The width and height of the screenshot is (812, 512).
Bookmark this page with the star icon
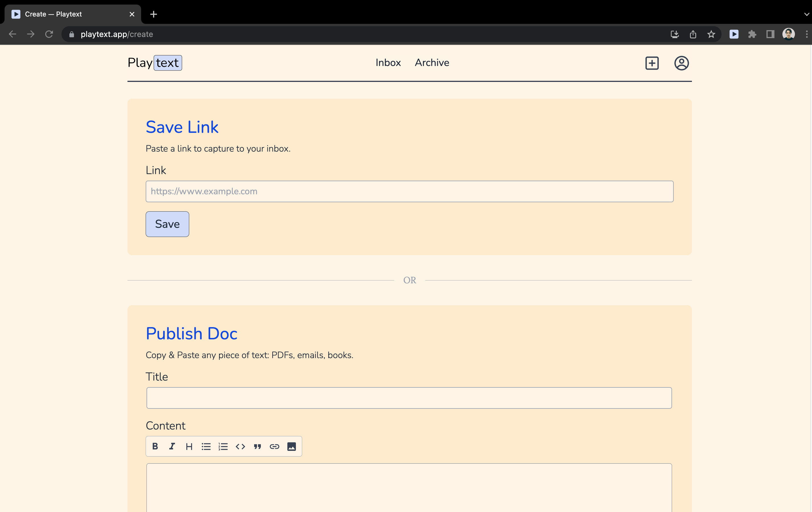coord(711,34)
